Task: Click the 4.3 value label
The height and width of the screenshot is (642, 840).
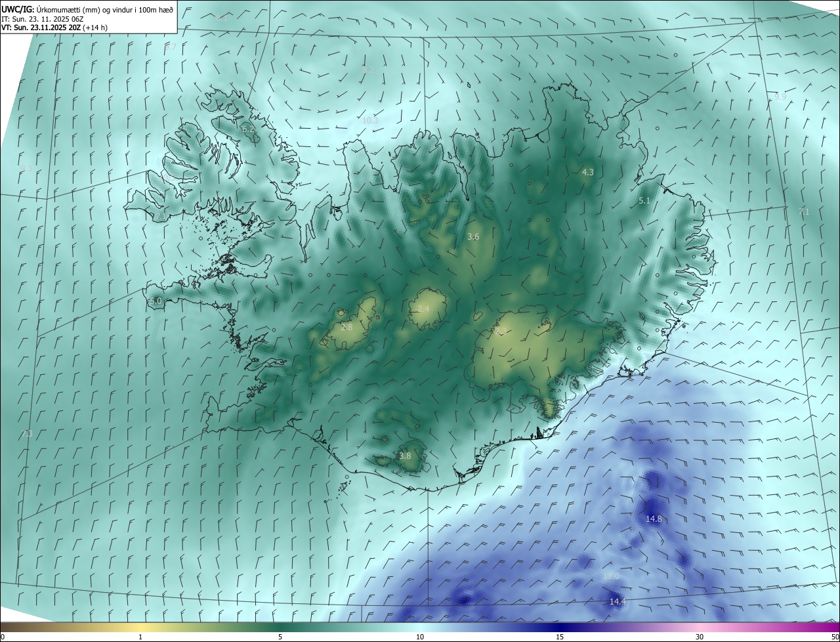Action: (587, 172)
